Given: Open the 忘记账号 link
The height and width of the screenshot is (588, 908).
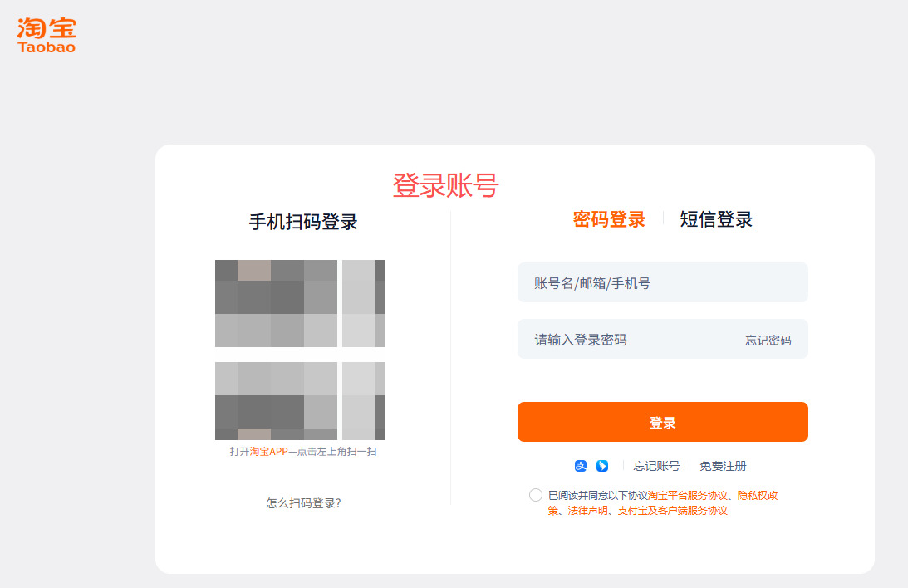Looking at the screenshot, I should click(656, 466).
